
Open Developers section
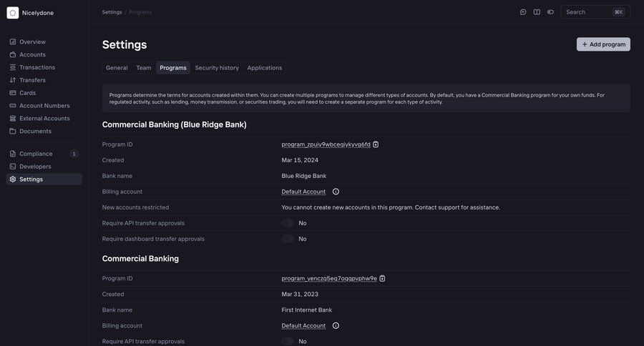tap(44, 167)
